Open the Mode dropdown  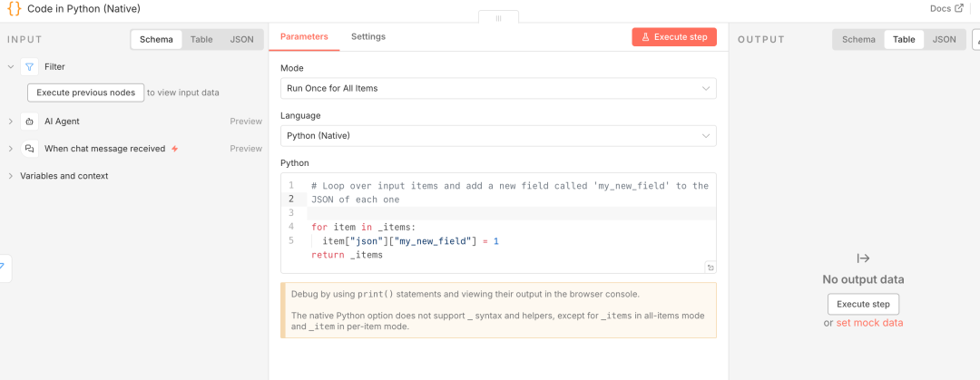pos(498,88)
